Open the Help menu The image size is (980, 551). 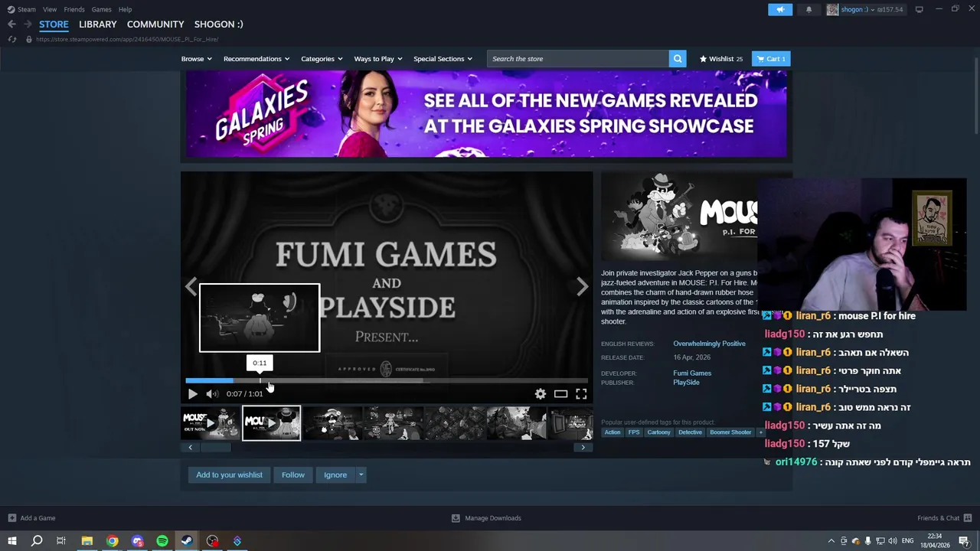(x=125, y=9)
